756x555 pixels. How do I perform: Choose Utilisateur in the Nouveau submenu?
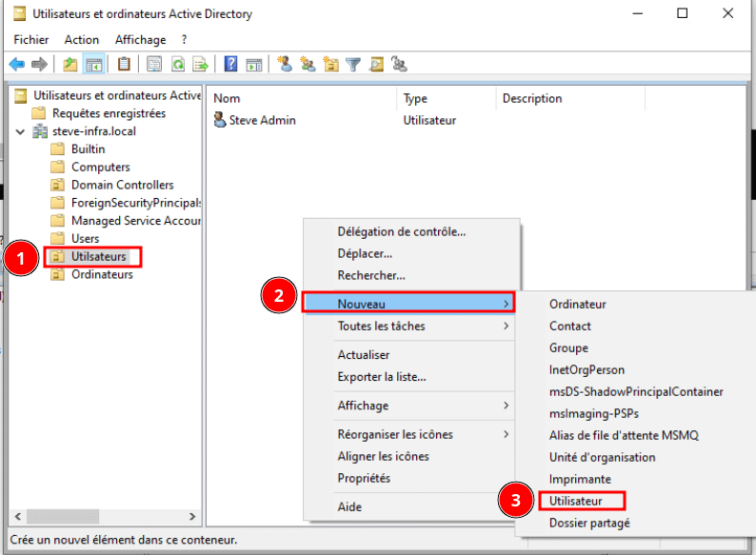point(575,501)
